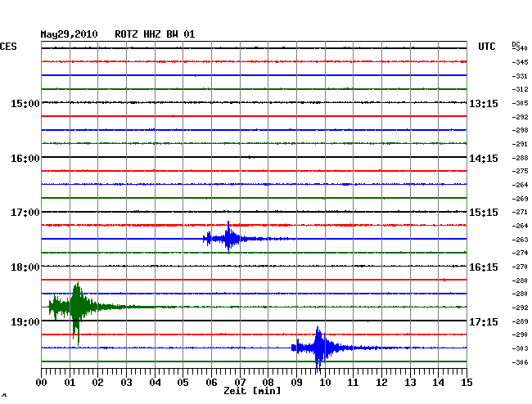Select the 14 minute axis label
This screenshot has width=532, height=404.
[x=439, y=383]
